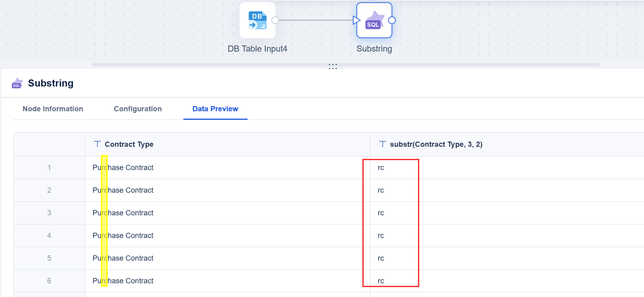Image resolution: width=644 pixels, height=297 pixels.
Task: Click the Purchase Contract cell in row 3
Action: click(x=123, y=213)
